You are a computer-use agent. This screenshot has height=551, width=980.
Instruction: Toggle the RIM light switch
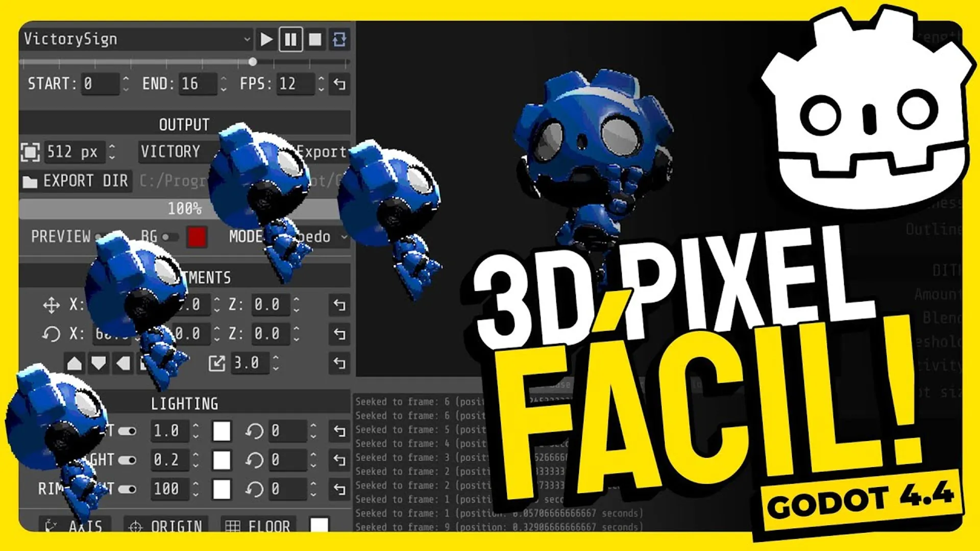click(x=128, y=489)
